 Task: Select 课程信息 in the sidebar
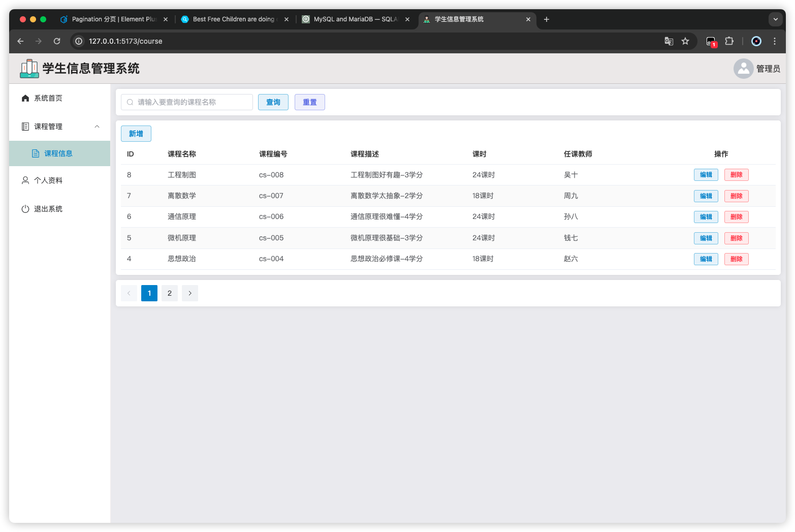(x=60, y=153)
